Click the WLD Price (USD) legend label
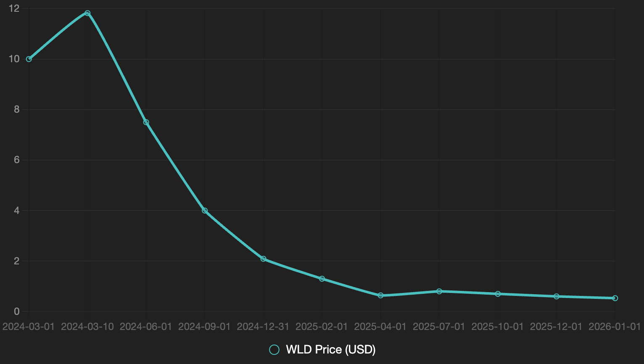Screen dimensions: 644x364 point(330,350)
